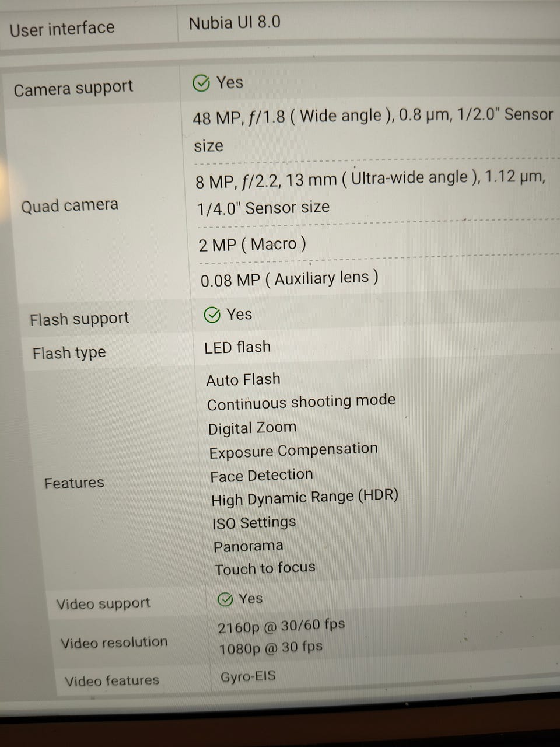This screenshot has width=560, height=747.
Task: Click the green checkmark in Video support row
Action: tap(225, 599)
